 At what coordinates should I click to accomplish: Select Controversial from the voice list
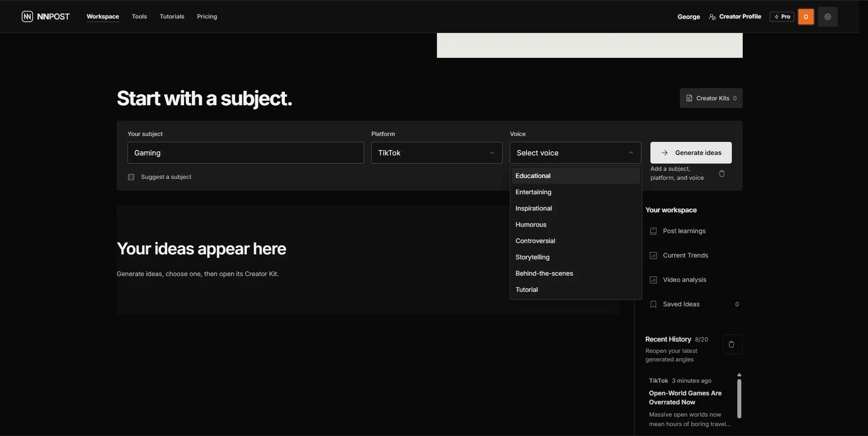[575, 241]
